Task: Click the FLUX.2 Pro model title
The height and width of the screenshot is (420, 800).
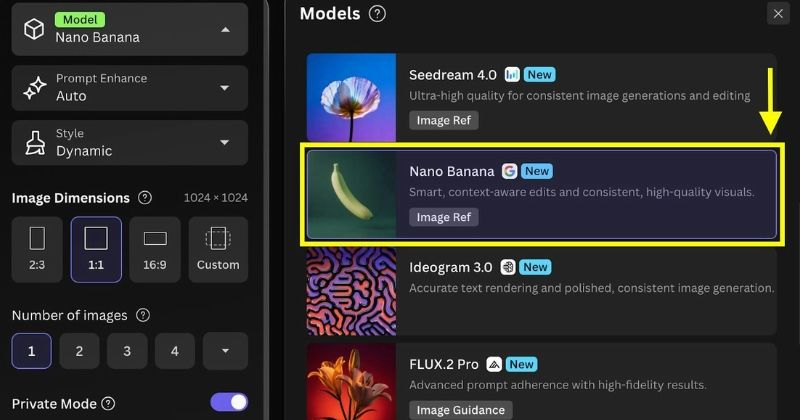Action: 444,364
